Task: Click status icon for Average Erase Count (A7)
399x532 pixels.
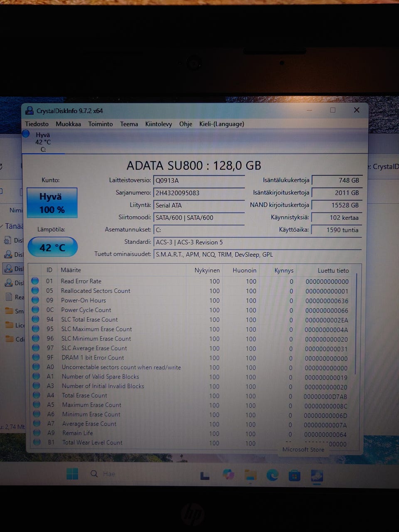Action: [37, 424]
